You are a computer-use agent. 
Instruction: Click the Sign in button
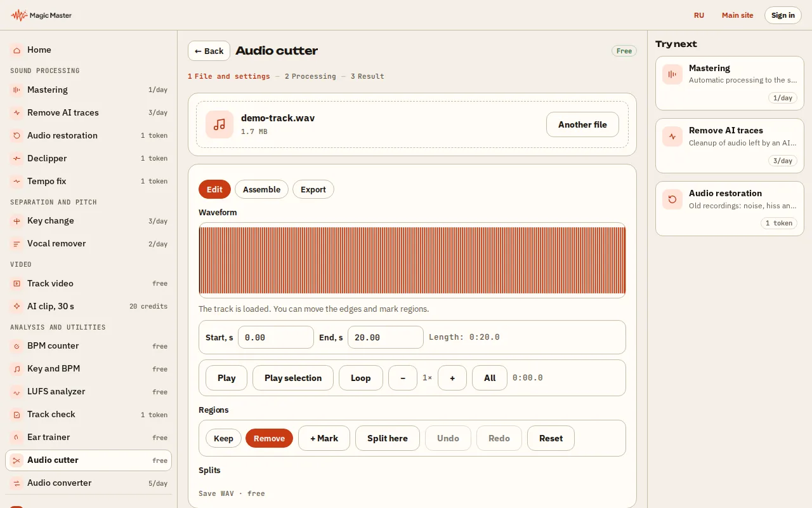point(783,15)
